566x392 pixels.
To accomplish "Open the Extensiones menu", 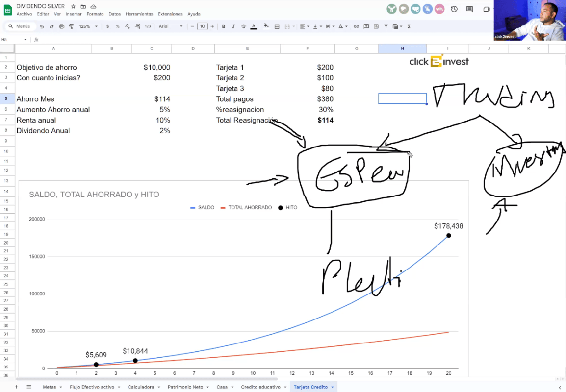I will coord(170,14).
